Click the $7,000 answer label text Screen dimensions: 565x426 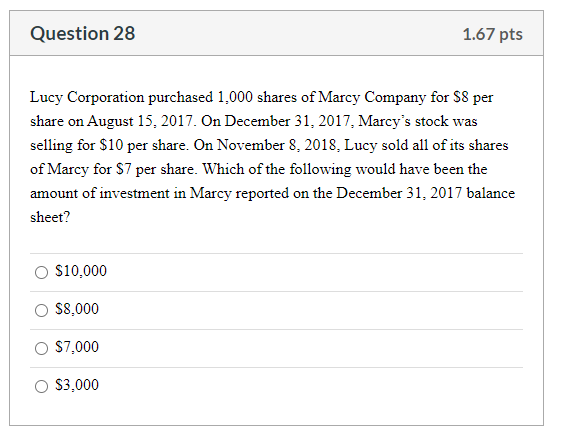point(77,347)
